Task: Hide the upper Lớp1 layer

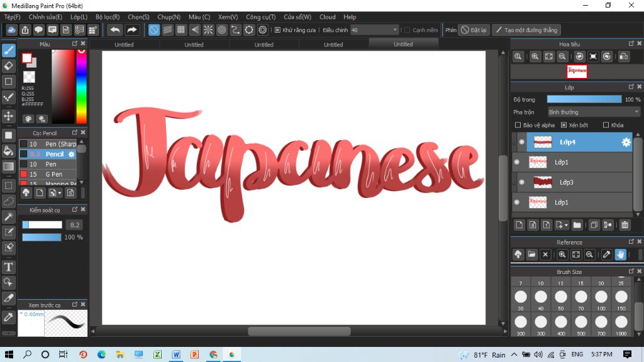Action: (x=517, y=162)
